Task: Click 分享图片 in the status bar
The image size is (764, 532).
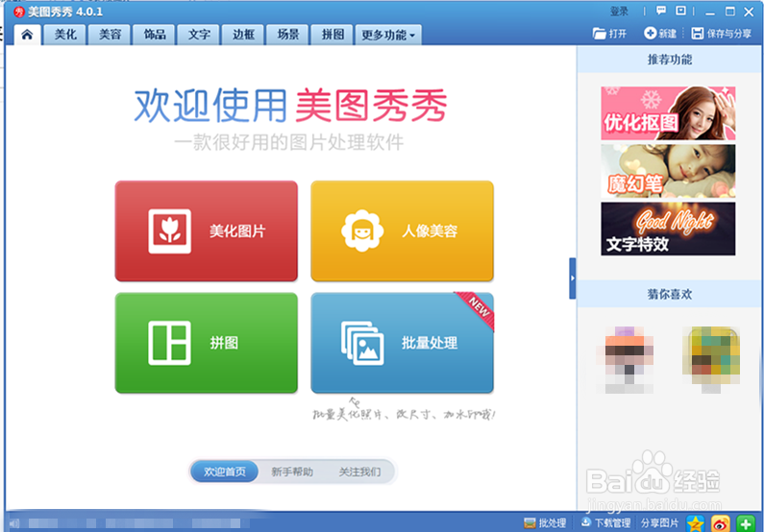Action: tap(659, 523)
